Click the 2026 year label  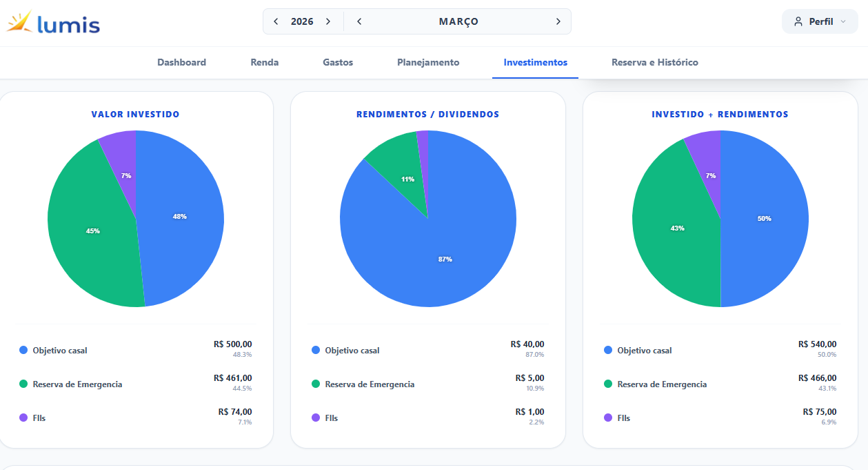(x=302, y=21)
